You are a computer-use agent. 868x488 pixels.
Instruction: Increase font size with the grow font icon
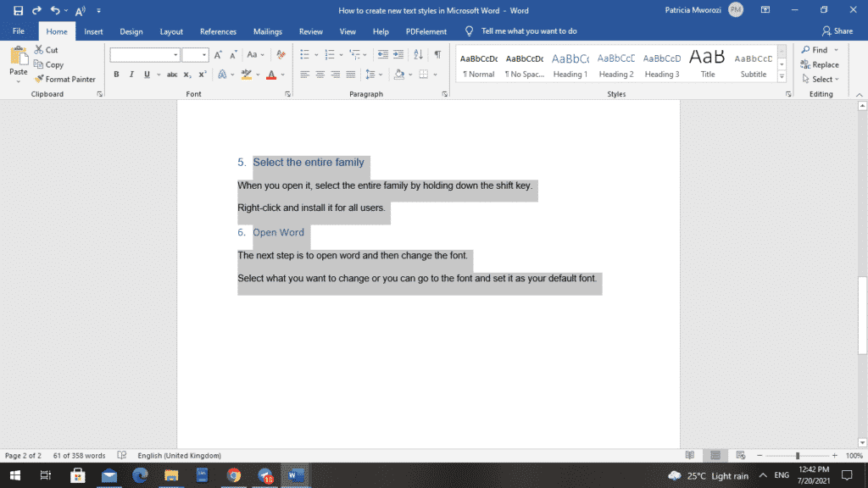click(218, 55)
